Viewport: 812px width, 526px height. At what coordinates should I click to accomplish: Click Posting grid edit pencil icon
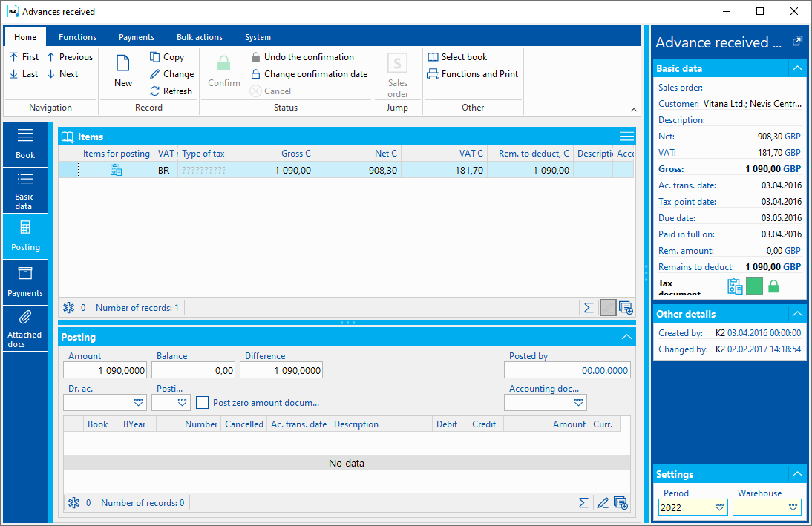603,503
